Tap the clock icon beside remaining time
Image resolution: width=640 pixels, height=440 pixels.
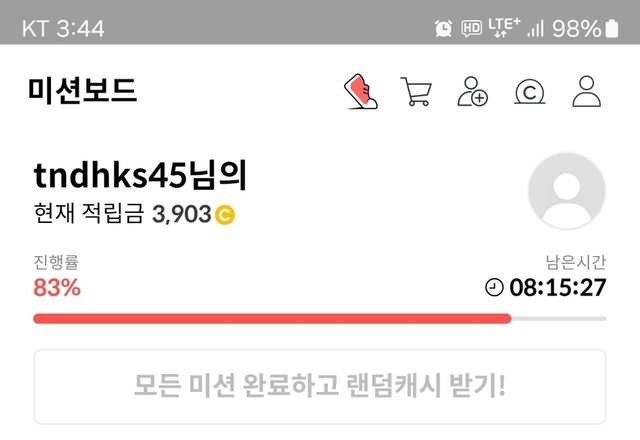pos(494,287)
